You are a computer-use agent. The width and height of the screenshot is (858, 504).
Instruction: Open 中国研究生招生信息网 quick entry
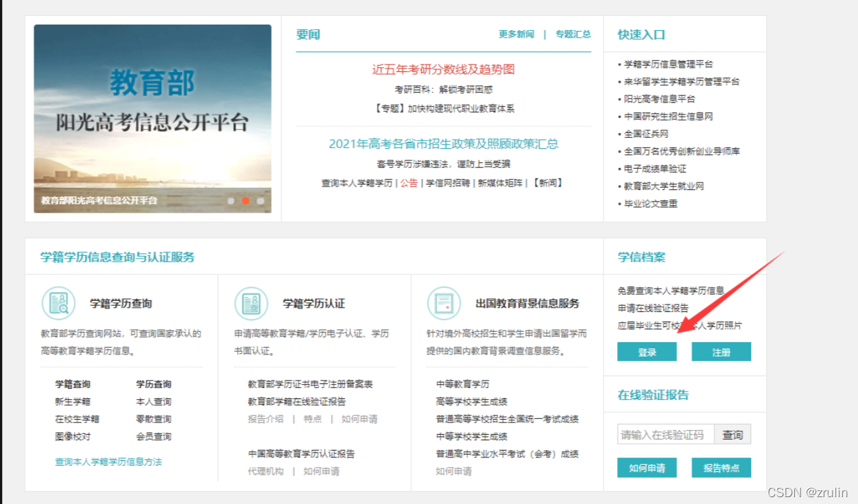669,117
